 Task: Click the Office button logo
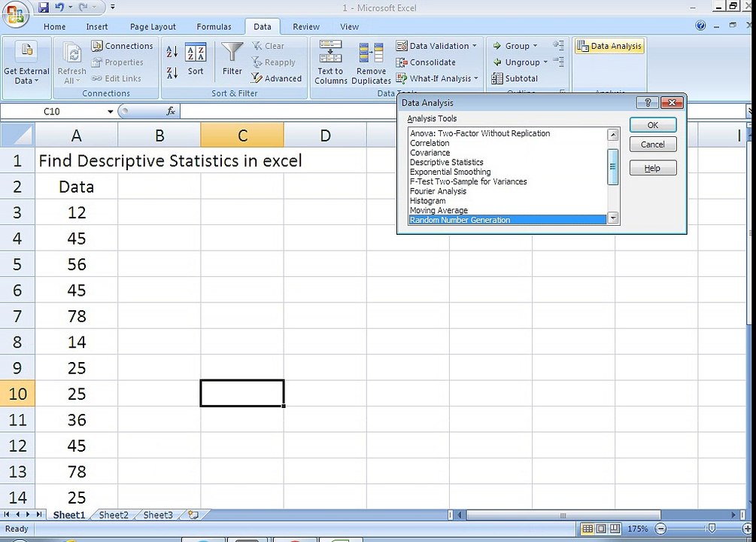(16, 14)
